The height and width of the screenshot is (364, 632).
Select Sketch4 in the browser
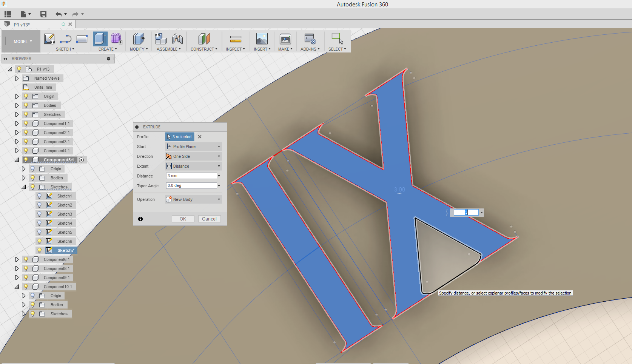[65, 223]
